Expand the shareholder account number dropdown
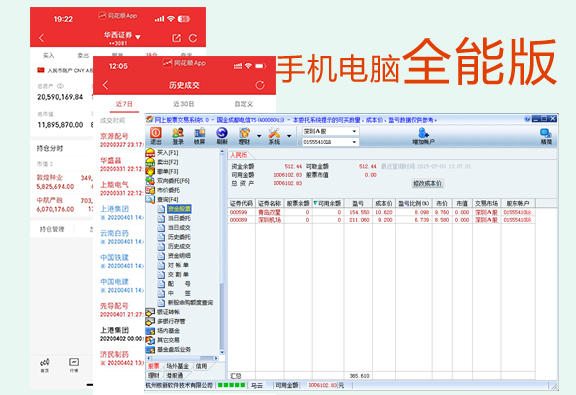576x395 pixels. pos(354,142)
